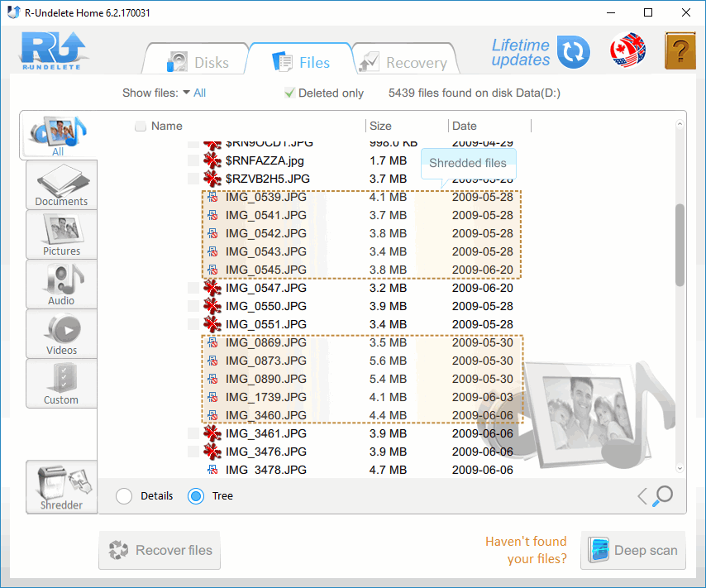This screenshot has width=706, height=588.
Task: Tick the IMG_3461.JPG checkbox
Action: pos(193,433)
